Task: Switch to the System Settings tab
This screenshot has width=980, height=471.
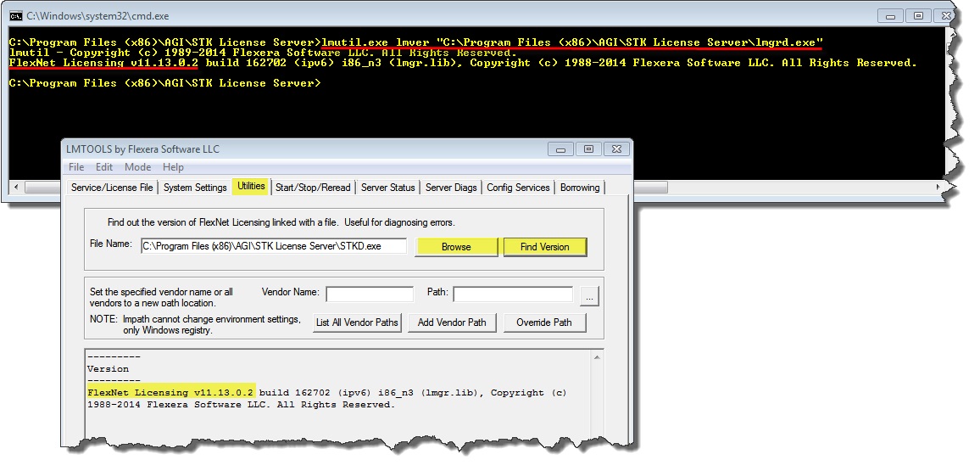Action: [x=195, y=188]
